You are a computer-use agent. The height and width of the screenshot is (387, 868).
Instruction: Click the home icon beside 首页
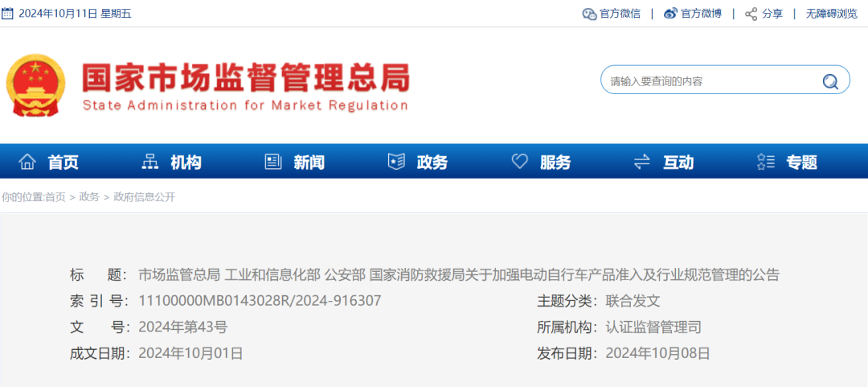27,162
